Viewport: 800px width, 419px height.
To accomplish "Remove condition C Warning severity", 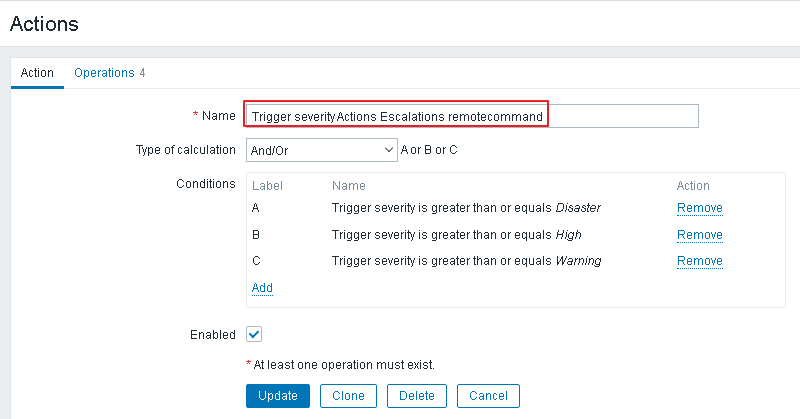I will (x=699, y=261).
